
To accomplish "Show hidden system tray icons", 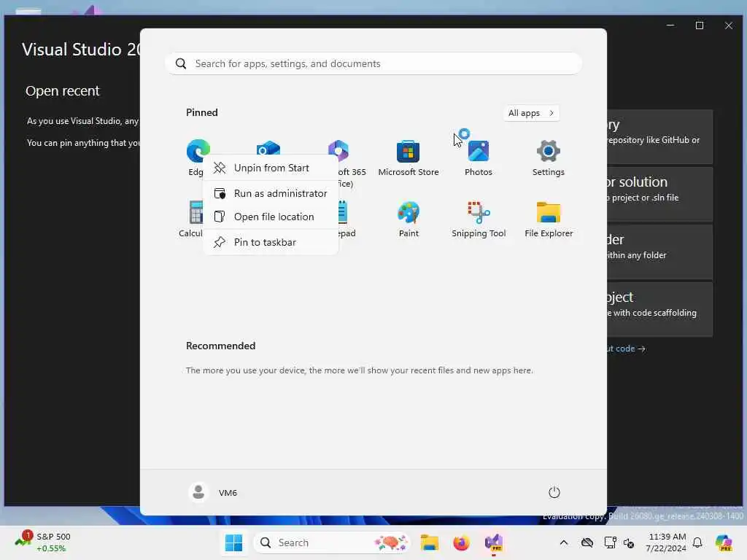I will pyautogui.click(x=564, y=542).
